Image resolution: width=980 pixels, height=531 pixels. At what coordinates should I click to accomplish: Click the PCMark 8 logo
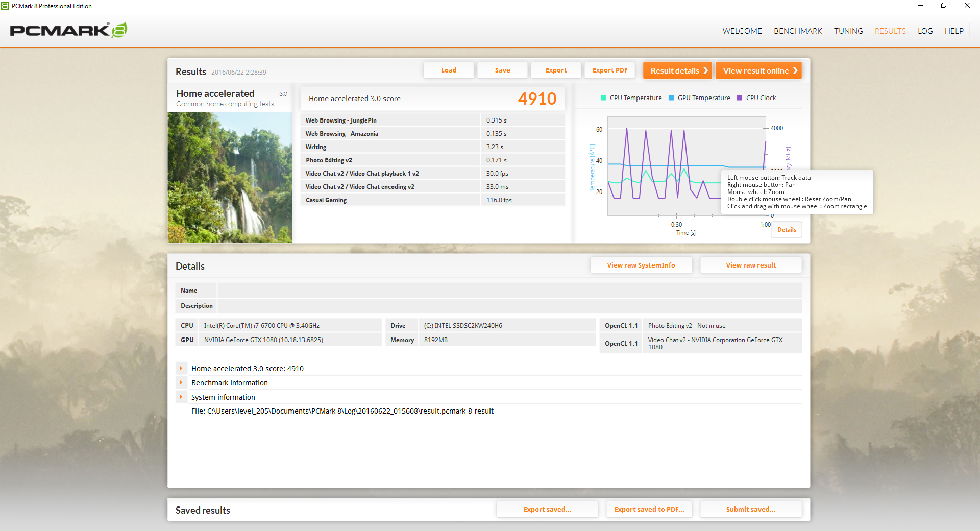coord(68,31)
